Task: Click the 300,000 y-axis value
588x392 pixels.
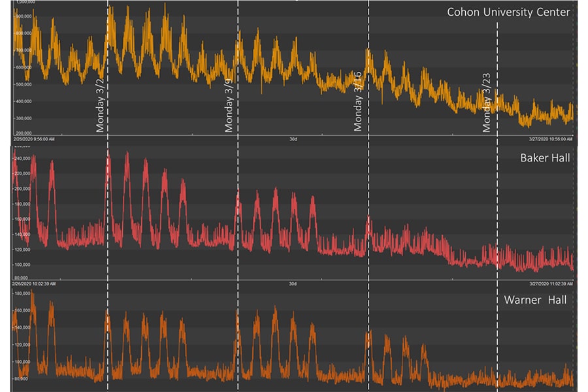Action: click(24, 118)
